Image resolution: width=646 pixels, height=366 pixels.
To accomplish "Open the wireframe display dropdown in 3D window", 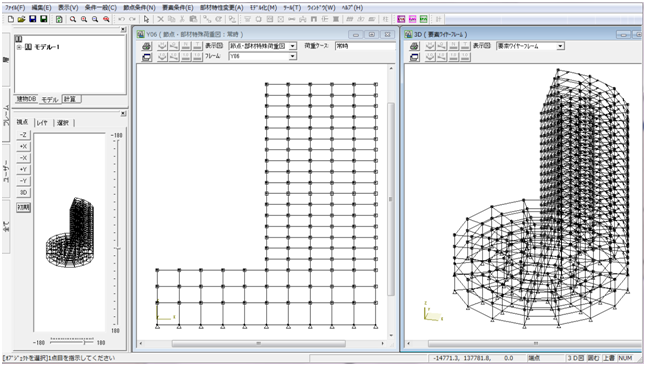I will (560, 46).
